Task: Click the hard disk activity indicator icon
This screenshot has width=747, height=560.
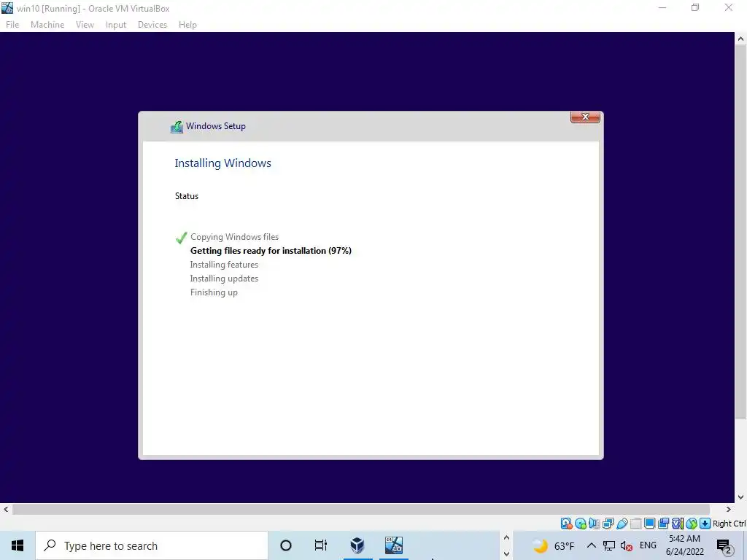Action: click(x=566, y=524)
